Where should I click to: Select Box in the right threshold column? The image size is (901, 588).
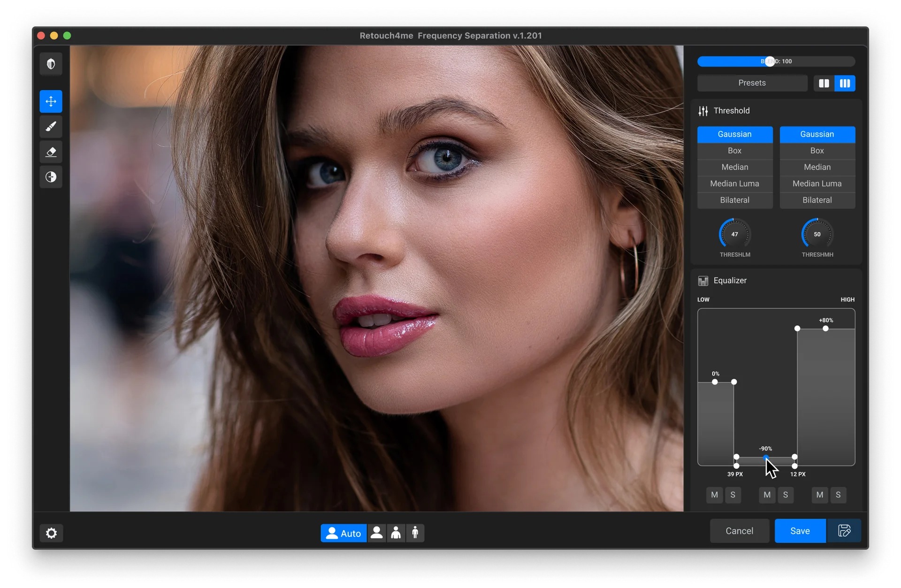coord(817,151)
